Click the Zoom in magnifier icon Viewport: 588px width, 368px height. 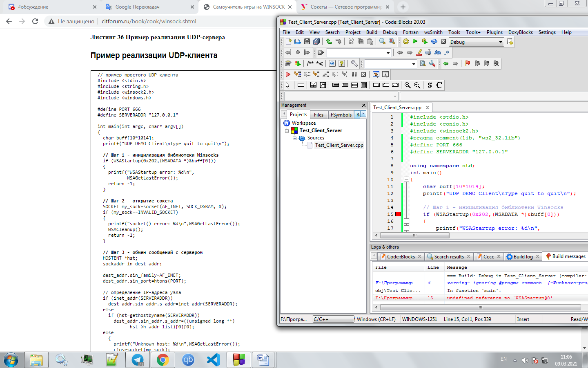408,85
